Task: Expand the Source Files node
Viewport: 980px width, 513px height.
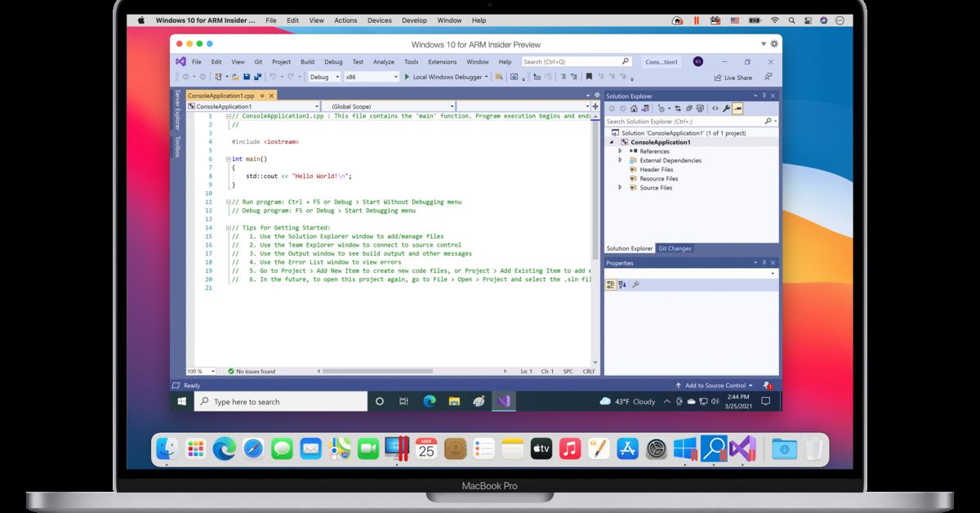Action: (620, 187)
